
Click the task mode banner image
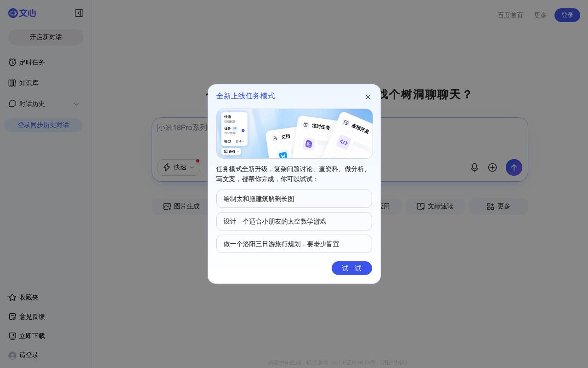[294, 134]
